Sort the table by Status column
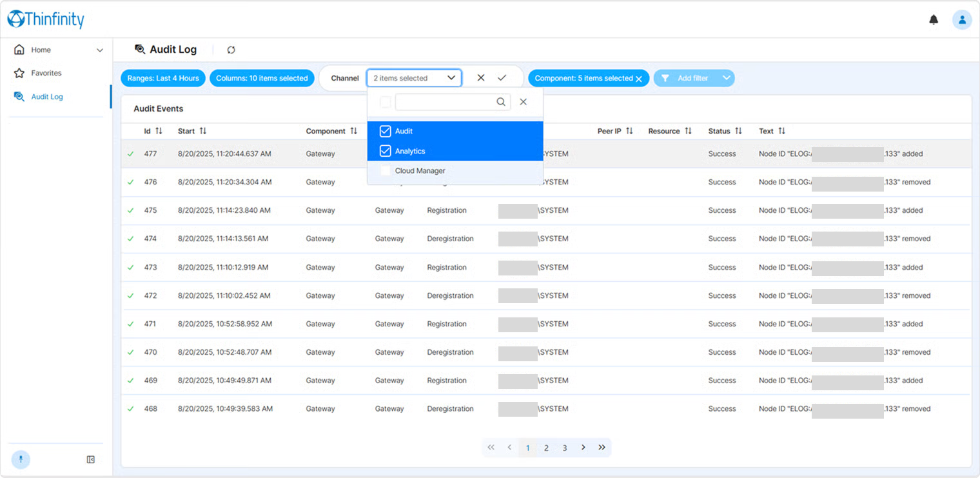Screen dimensions: 980x478 point(738,131)
